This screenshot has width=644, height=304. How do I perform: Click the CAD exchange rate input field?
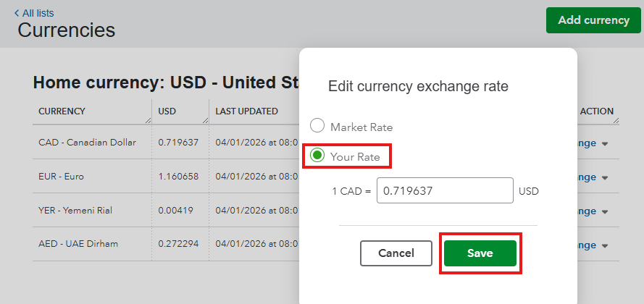(x=445, y=192)
